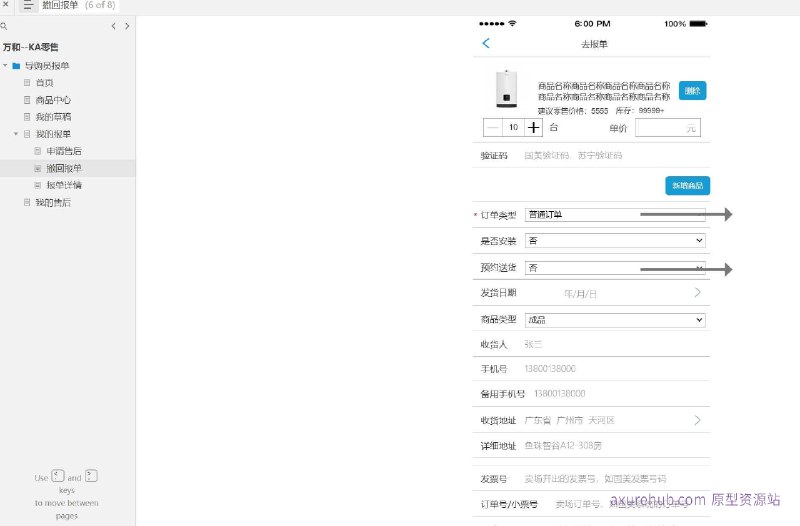Open the 我的草稿 page
Viewport: 800px width, 526px height.
point(53,117)
